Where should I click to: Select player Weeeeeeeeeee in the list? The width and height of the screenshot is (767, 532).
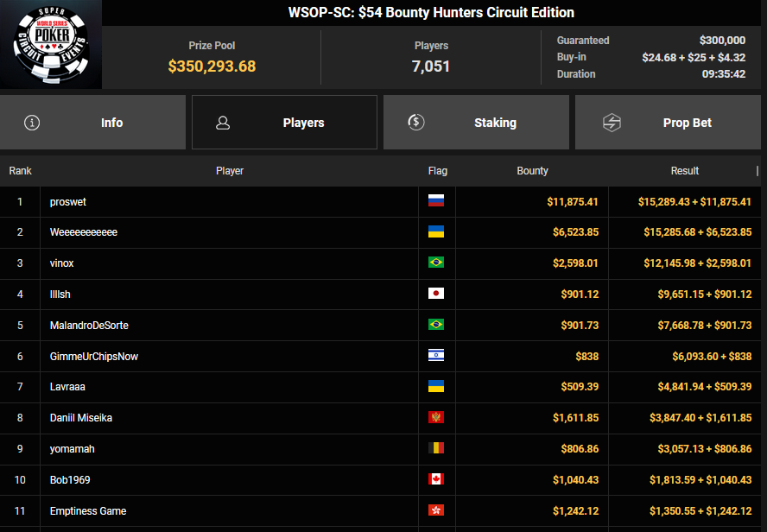pyautogui.click(x=84, y=232)
